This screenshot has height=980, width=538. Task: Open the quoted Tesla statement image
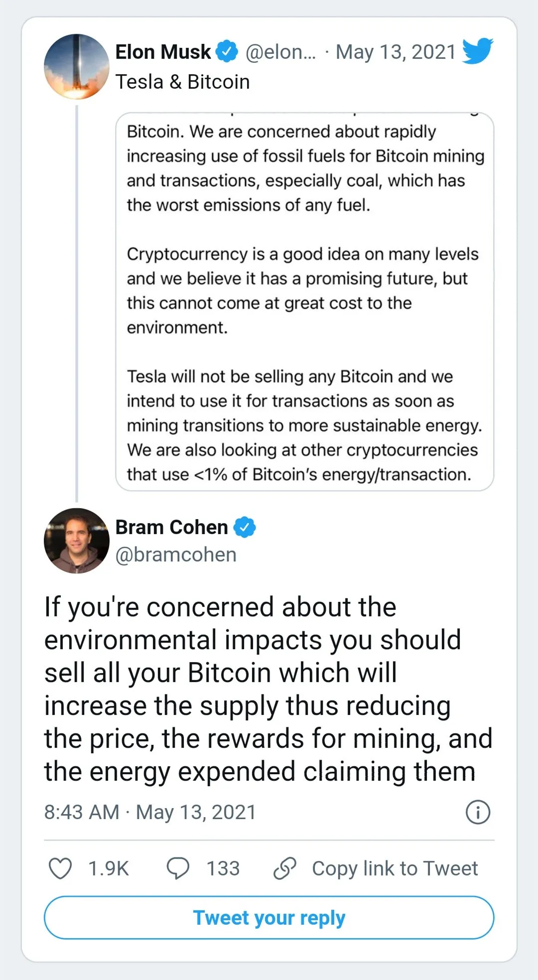[x=304, y=301]
